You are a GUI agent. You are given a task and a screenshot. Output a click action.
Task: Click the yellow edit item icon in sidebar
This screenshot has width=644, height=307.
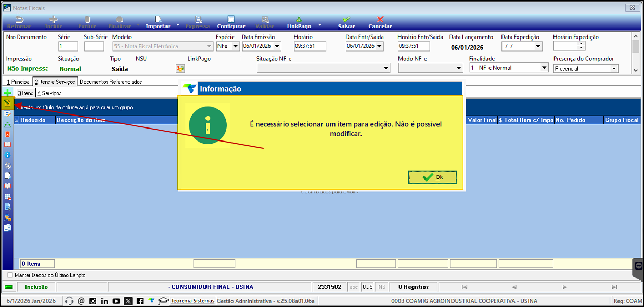[7, 103]
